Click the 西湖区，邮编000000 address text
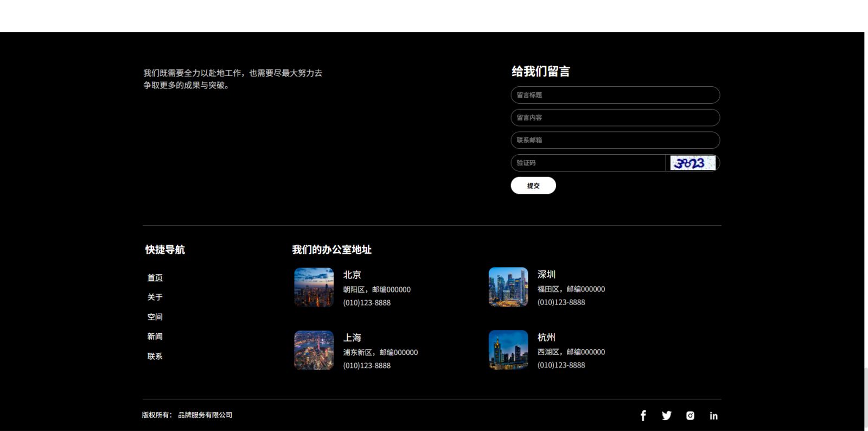Image resolution: width=868 pixels, height=431 pixels. [x=571, y=352]
